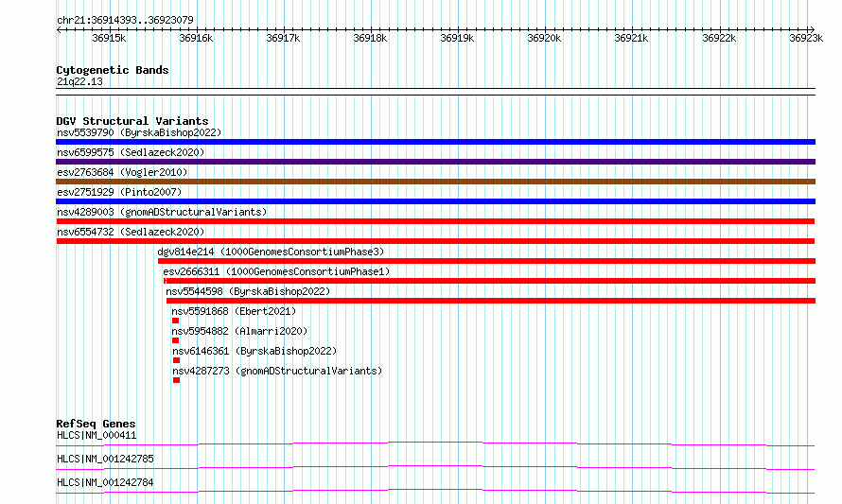Open esv2666311 (1000GenomesConsortiumPhase1) label
This screenshot has height=504, width=842.
[x=276, y=271]
